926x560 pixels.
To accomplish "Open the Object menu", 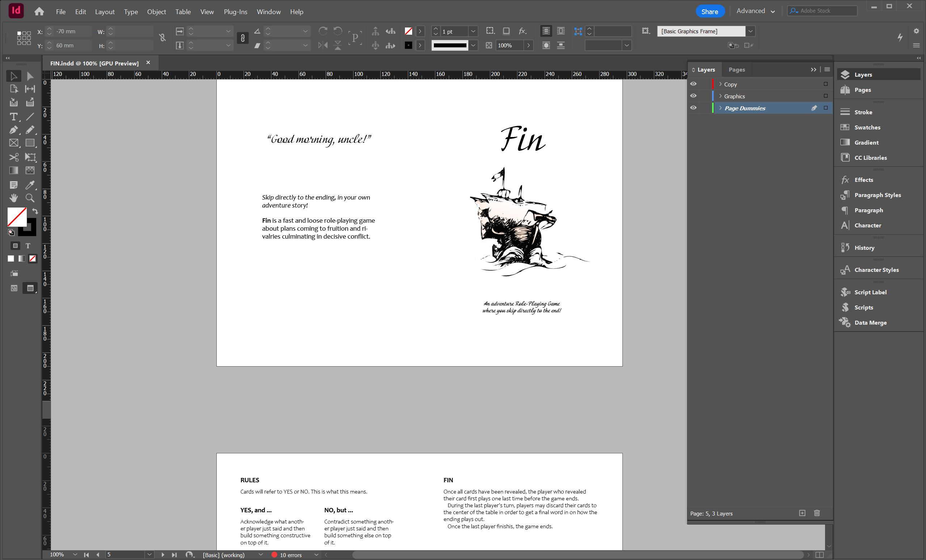I will coord(156,12).
